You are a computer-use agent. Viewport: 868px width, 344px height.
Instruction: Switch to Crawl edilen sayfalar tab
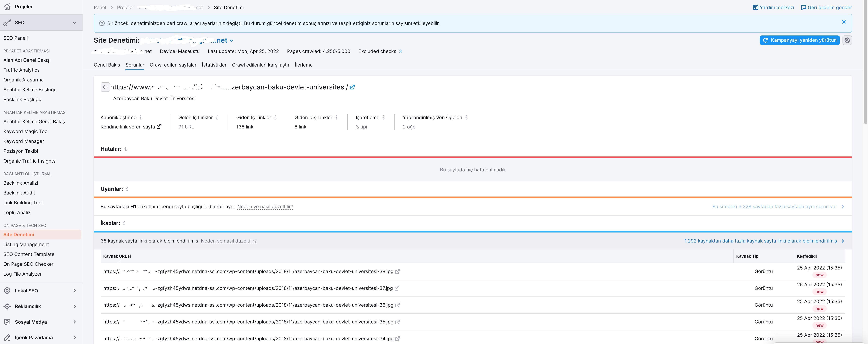[x=173, y=65]
